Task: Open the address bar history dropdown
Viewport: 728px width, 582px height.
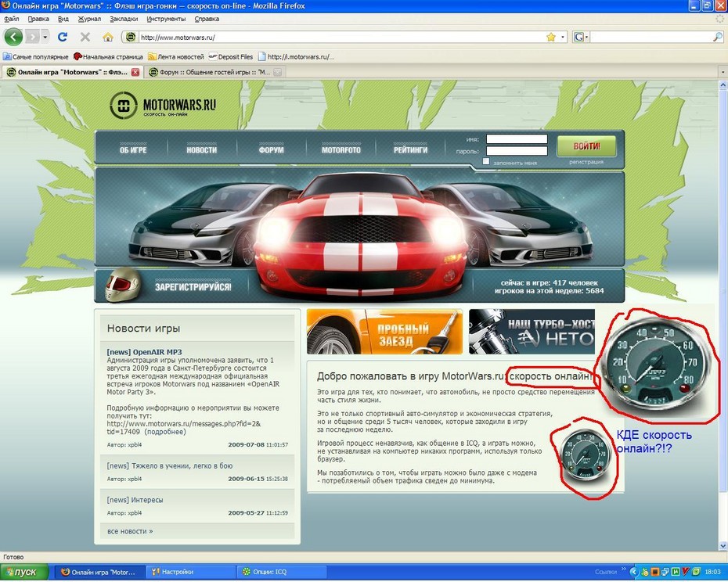Action: click(x=563, y=37)
